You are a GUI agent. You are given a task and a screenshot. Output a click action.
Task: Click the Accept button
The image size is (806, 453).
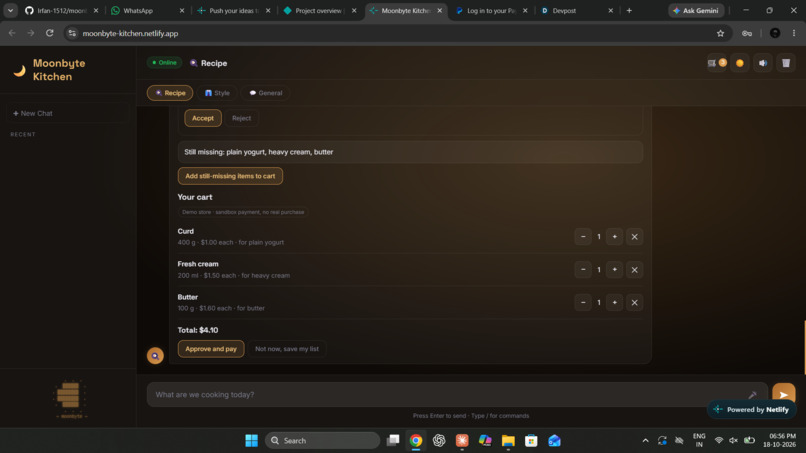click(x=203, y=118)
